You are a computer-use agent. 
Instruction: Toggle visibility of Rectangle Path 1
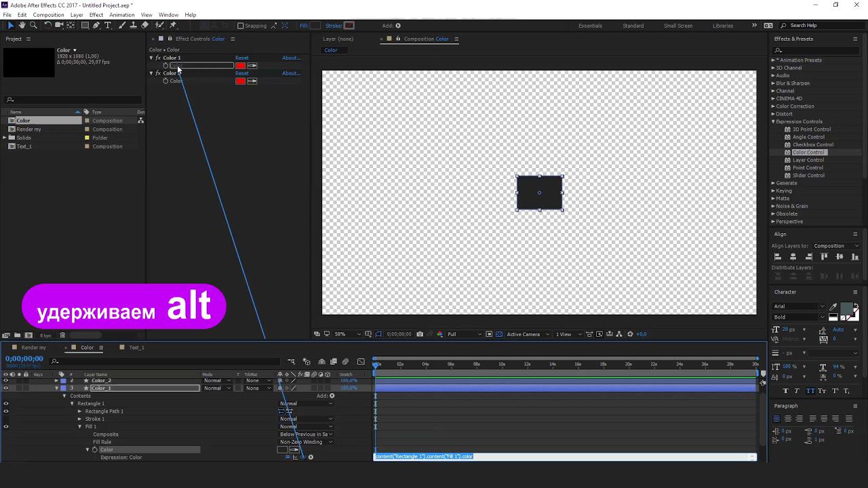pyautogui.click(x=6, y=411)
